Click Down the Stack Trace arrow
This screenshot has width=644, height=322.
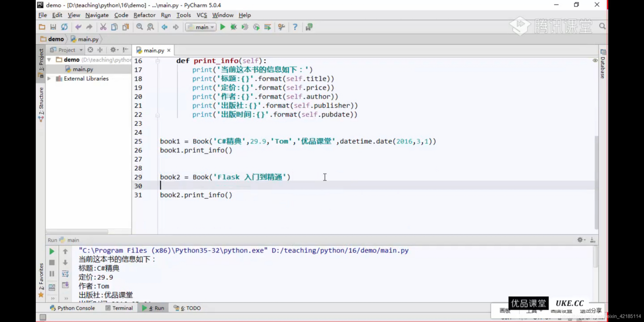[x=65, y=263]
